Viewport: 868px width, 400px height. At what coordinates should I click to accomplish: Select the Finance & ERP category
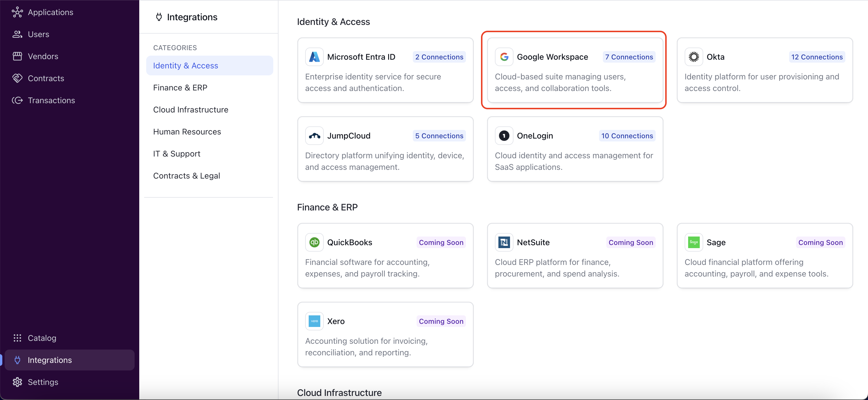(209, 88)
